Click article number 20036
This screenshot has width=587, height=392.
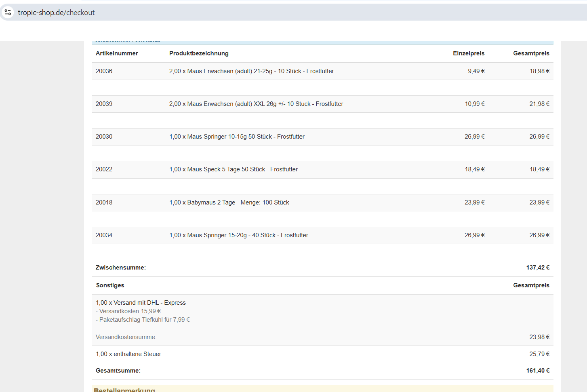[x=104, y=71]
